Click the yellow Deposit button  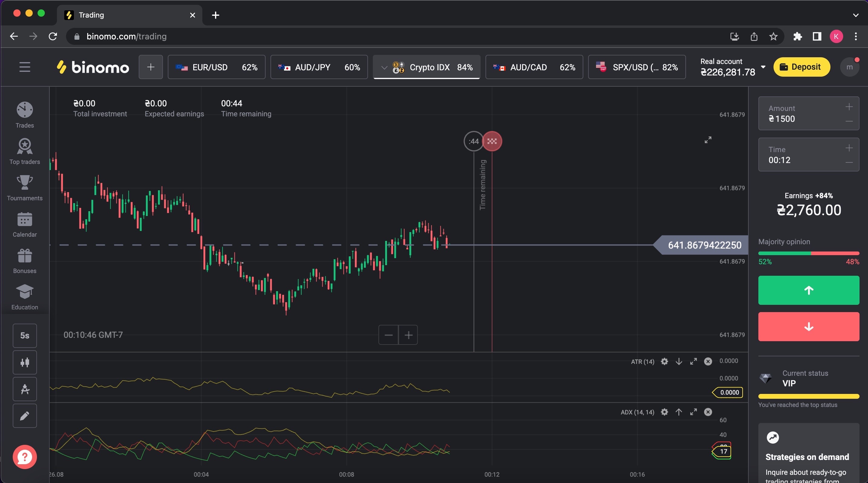tap(801, 67)
